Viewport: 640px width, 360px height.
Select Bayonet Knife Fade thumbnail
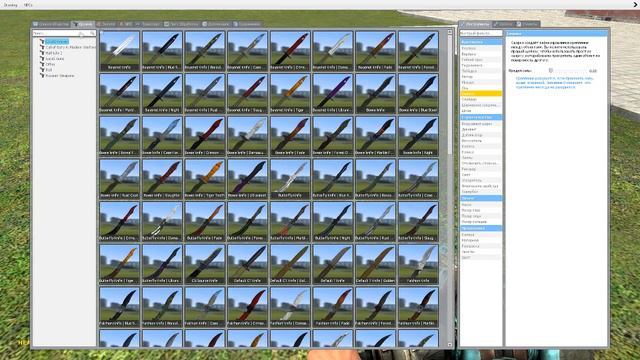376,51
